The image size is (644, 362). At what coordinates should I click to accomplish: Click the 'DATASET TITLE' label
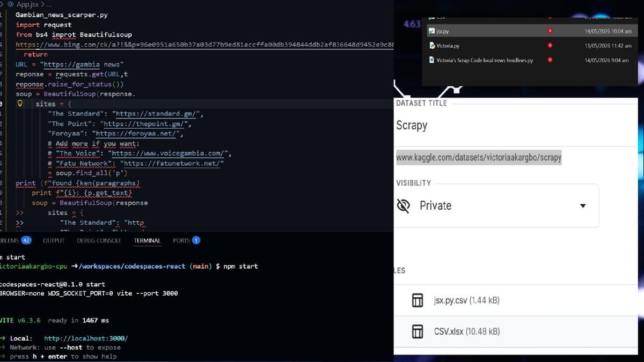coord(421,103)
